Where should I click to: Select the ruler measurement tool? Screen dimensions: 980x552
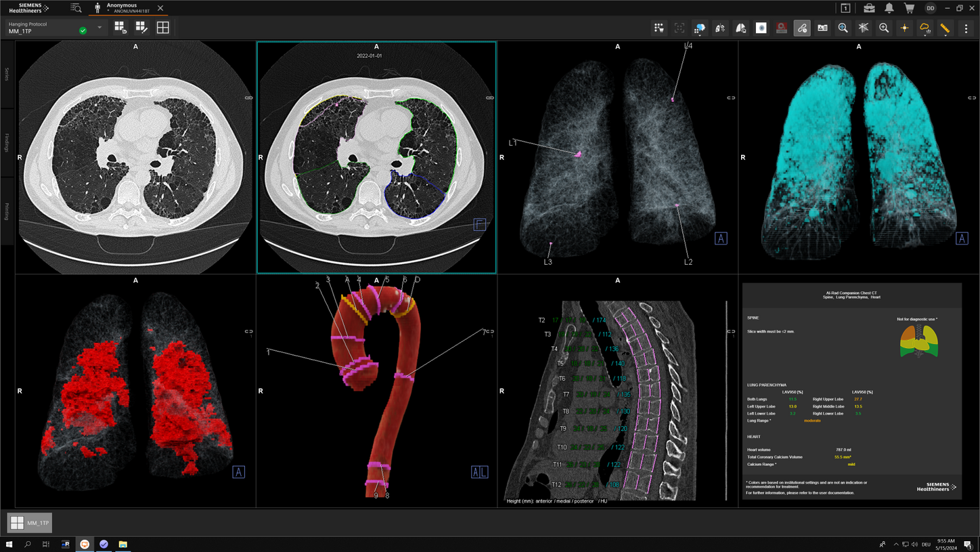coord(945,28)
